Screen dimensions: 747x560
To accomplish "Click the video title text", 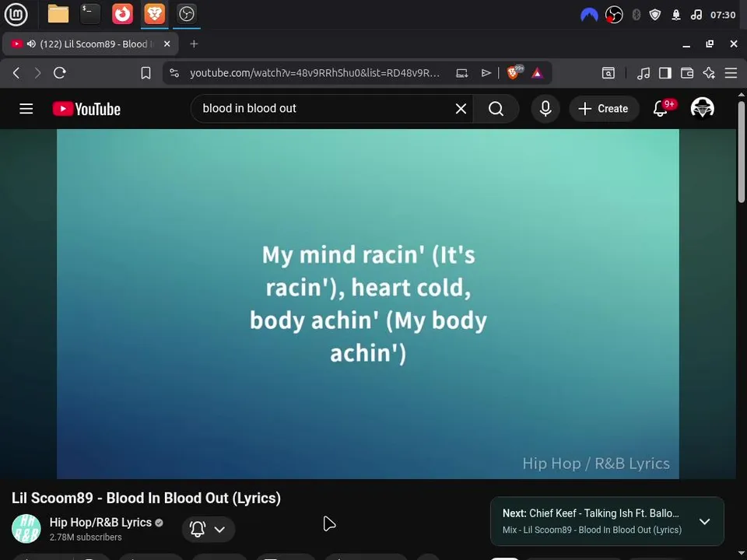I will pos(146,498).
